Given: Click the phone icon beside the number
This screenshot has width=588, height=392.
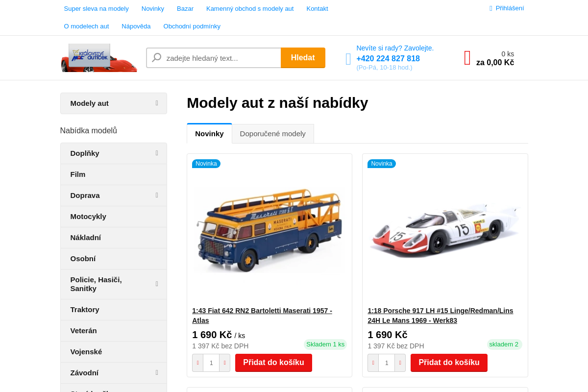Looking at the screenshot, I should (x=348, y=59).
